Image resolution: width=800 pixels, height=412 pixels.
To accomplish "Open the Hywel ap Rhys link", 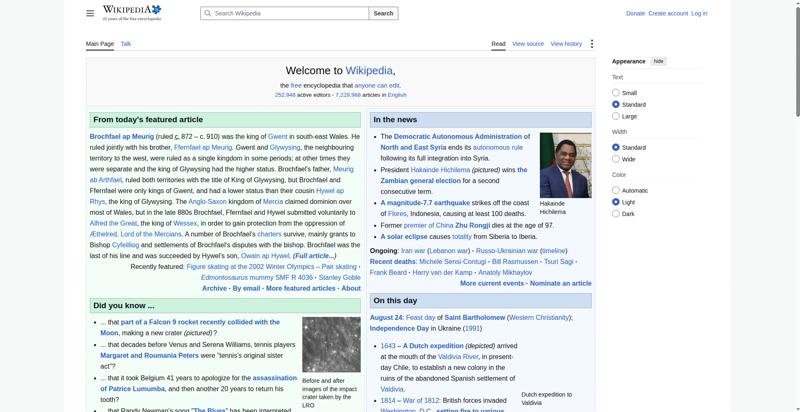I will (x=330, y=191).
